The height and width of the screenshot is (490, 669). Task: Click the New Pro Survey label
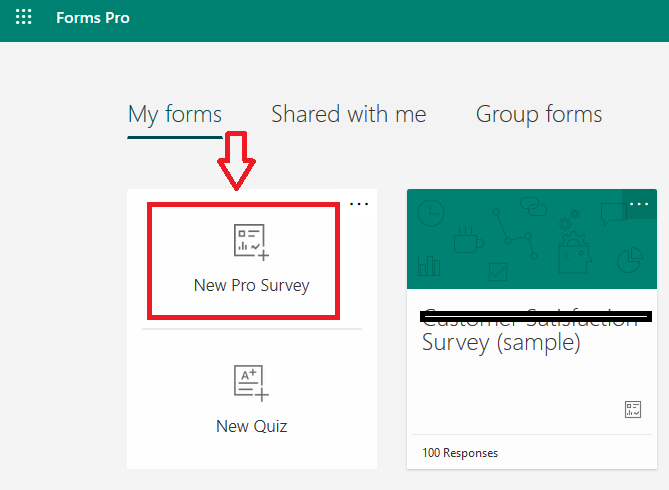coord(251,286)
